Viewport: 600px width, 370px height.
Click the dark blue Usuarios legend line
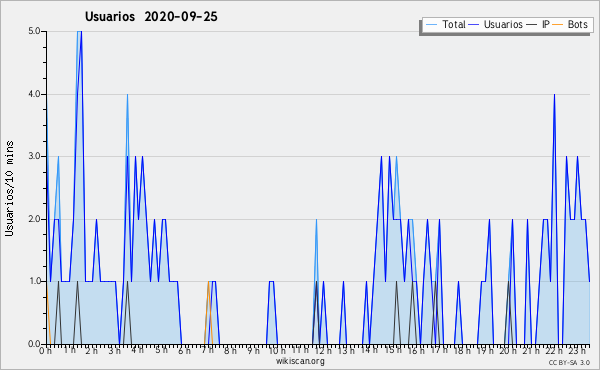click(474, 25)
